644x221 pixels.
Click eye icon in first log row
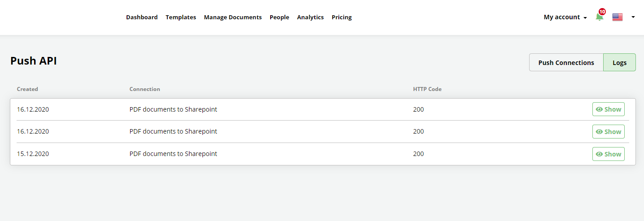pos(599,109)
